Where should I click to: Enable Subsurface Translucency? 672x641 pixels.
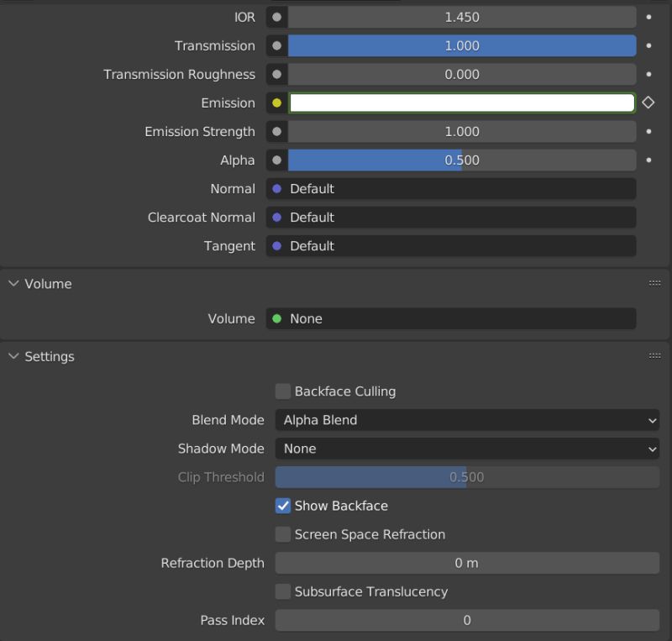click(282, 591)
